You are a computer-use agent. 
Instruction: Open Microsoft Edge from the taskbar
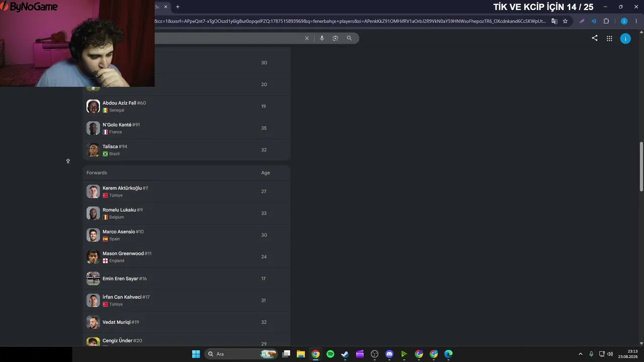pyautogui.click(x=448, y=354)
